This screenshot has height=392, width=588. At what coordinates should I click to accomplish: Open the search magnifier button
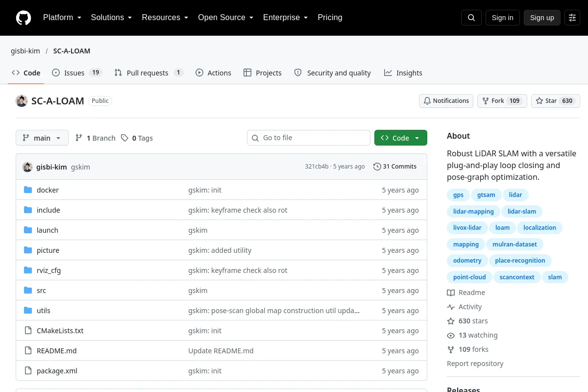[471, 18]
